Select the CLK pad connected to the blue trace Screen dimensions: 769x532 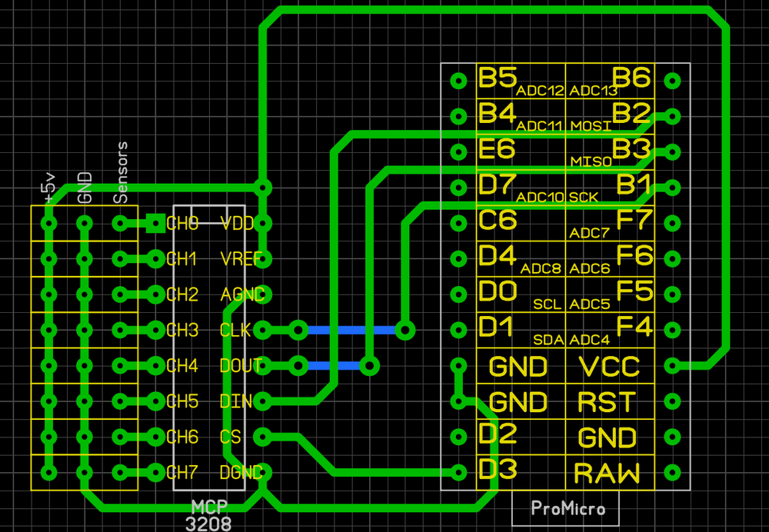coord(261,329)
